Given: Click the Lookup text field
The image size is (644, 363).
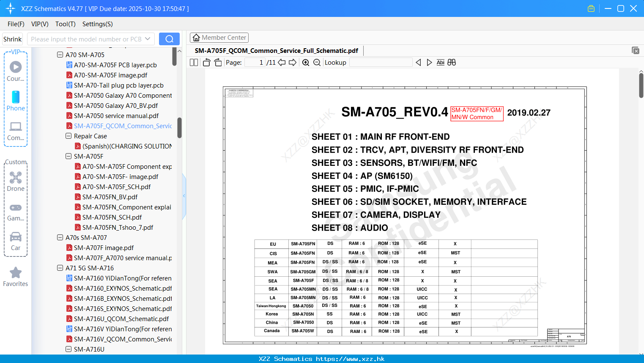Looking at the screenshot, I should 381,63.
